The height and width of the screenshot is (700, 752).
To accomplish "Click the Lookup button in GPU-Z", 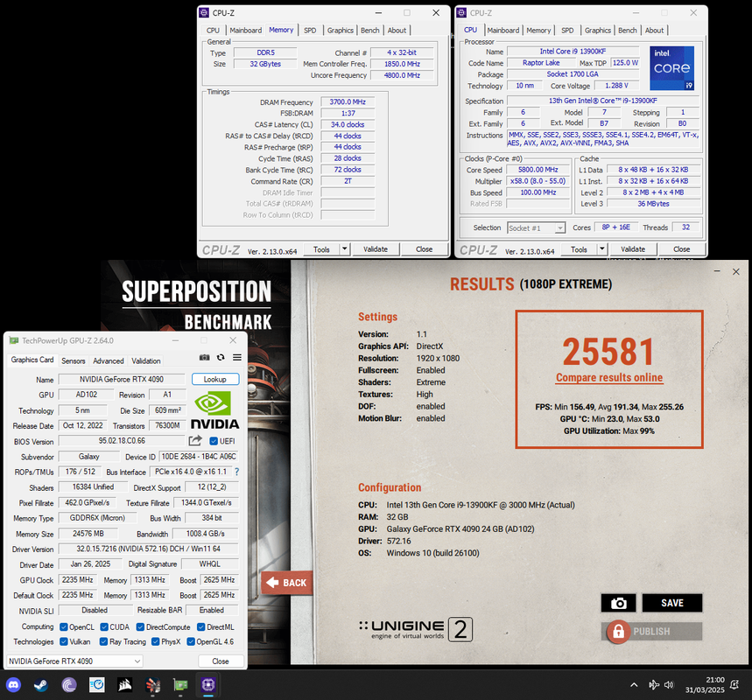I will coord(214,379).
